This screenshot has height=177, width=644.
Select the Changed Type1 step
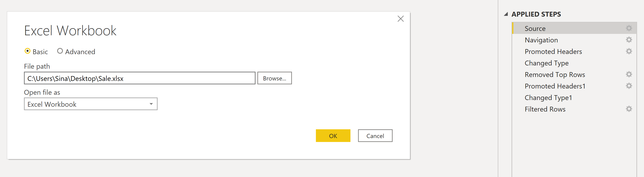point(548,97)
